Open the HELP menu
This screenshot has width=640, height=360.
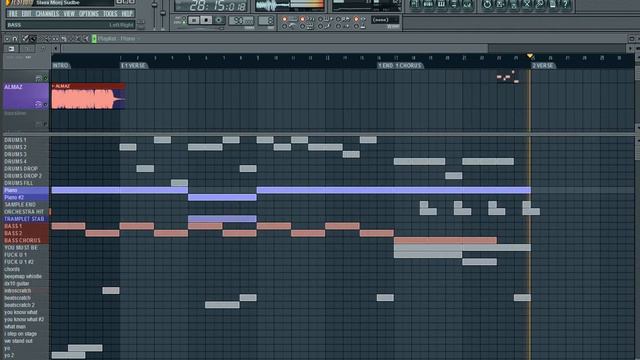point(127,13)
